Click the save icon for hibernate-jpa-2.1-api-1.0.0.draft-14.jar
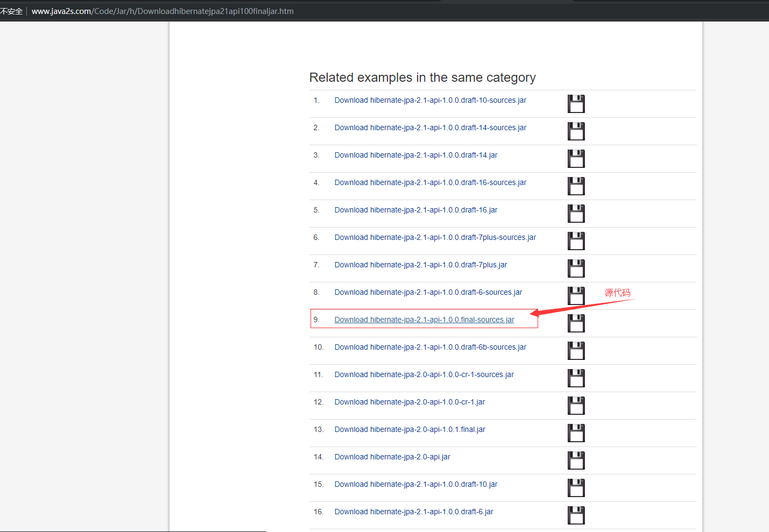The height and width of the screenshot is (532, 769). 576,159
